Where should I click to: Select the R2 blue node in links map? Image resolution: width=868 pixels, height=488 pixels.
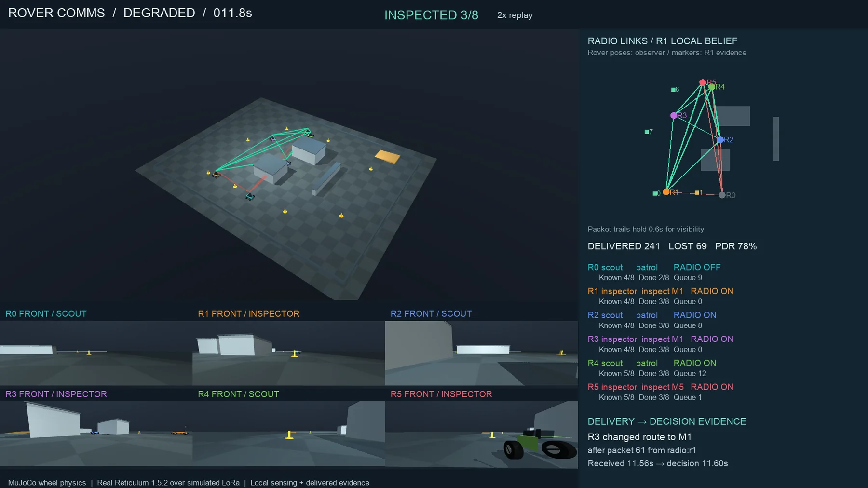coord(720,140)
